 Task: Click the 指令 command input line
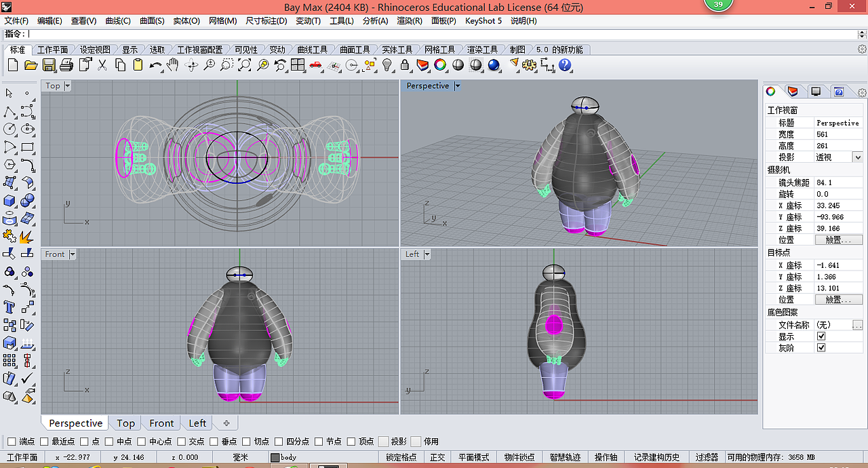click(x=434, y=34)
